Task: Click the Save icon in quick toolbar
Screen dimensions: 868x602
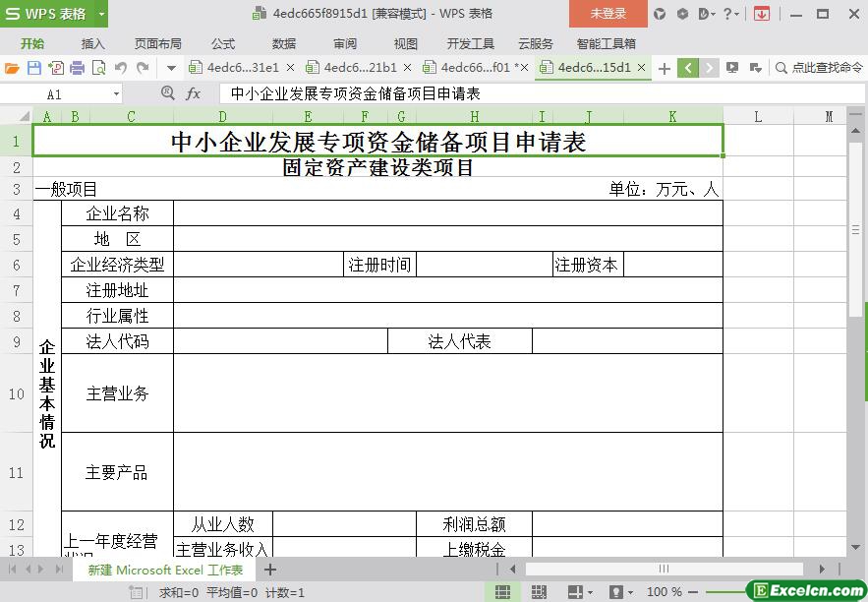Action: 34,68
